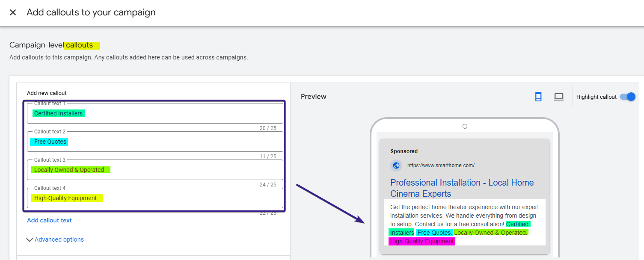Click the globe icon in ad preview
This screenshot has height=260, width=644.
coord(396,165)
